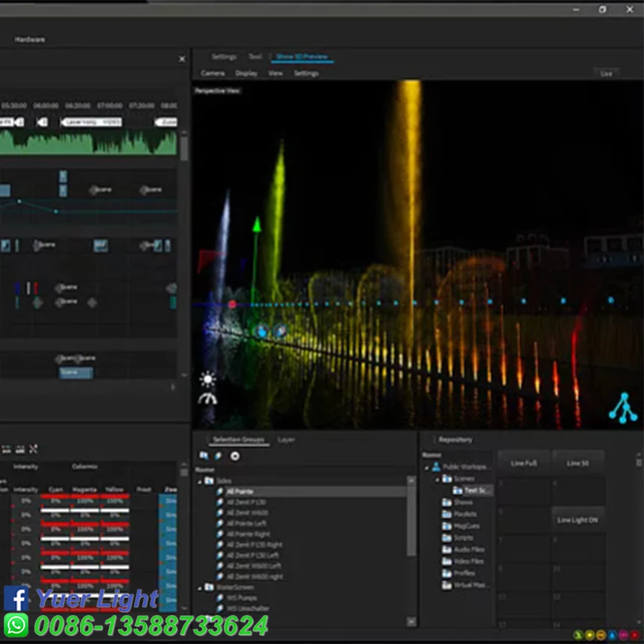Toggle the Line Light ON cue button
The image size is (644, 644).
point(578,520)
